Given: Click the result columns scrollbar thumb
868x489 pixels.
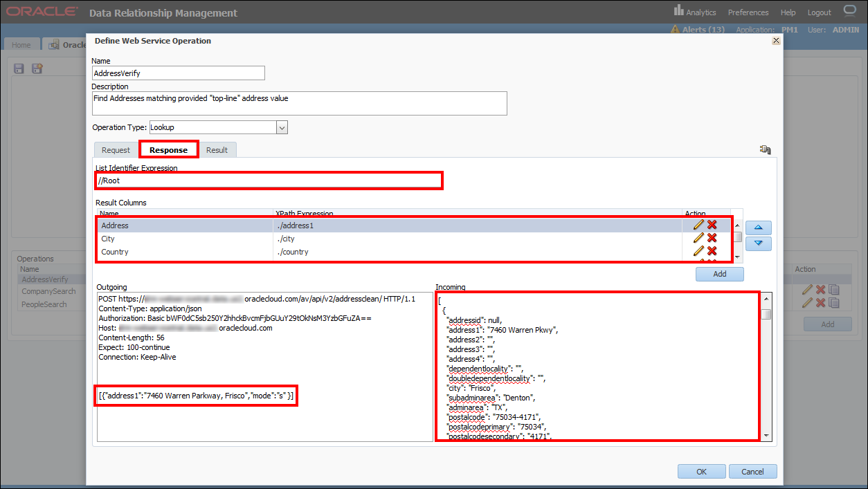Looking at the screenshot, I should [738, 237].
